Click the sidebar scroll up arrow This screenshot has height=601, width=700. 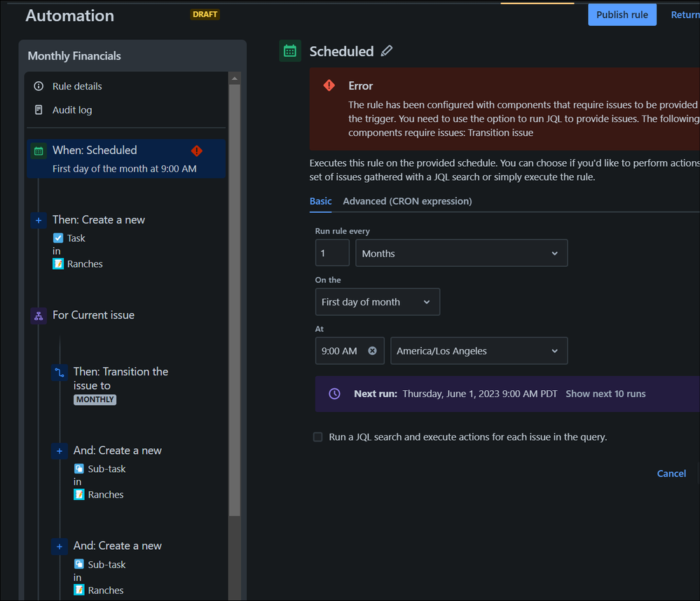(235, 78)
